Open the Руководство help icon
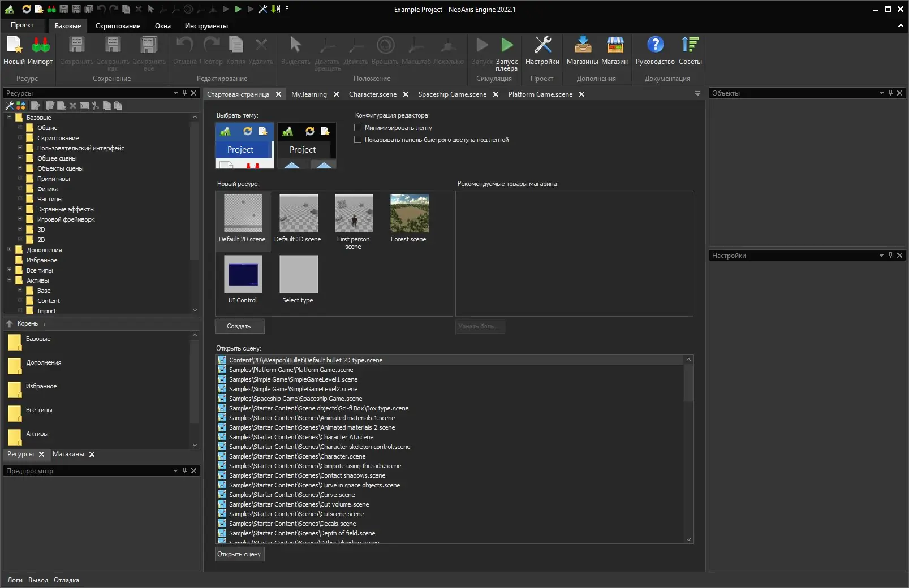Viewport: 909px width, 588px height. tap(655, 46)
